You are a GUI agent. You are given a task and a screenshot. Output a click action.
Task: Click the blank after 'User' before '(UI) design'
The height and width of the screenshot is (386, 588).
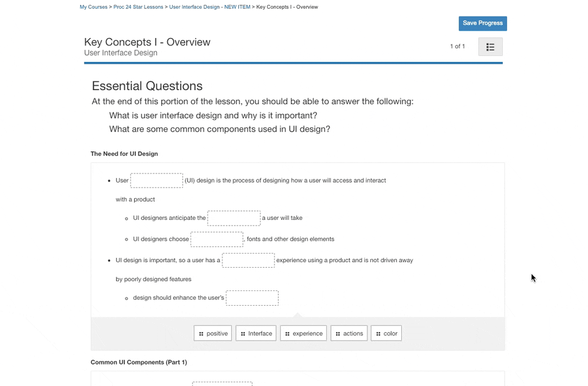click(157, 181)
